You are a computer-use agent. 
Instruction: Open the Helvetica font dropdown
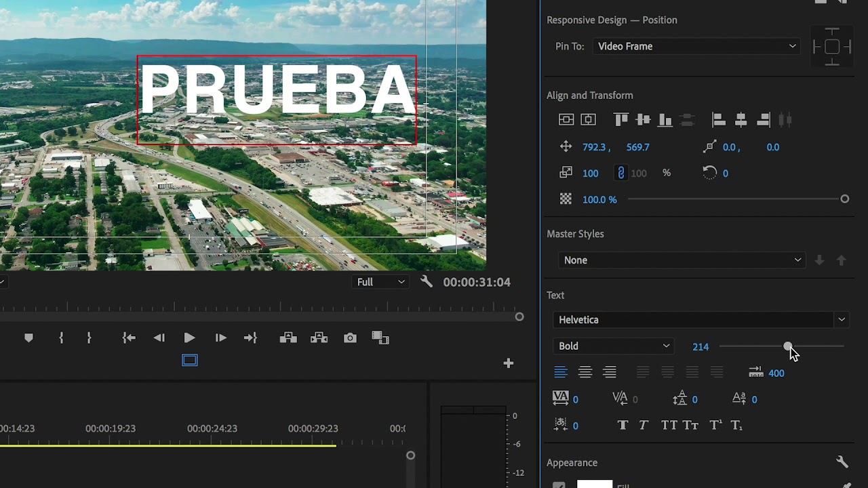click(x=701, y=320)
